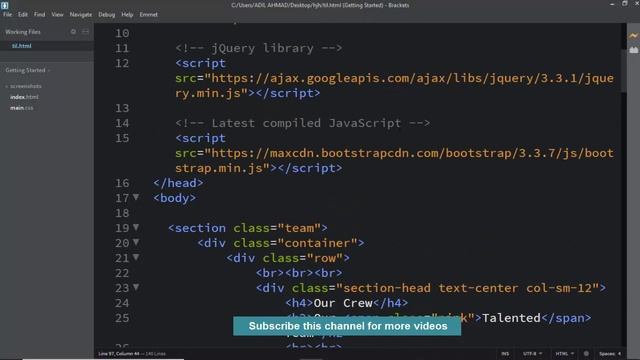Click the Latest compiled JavaScript comment
Viewport: 640px width, 360px height.
(302, 123)
